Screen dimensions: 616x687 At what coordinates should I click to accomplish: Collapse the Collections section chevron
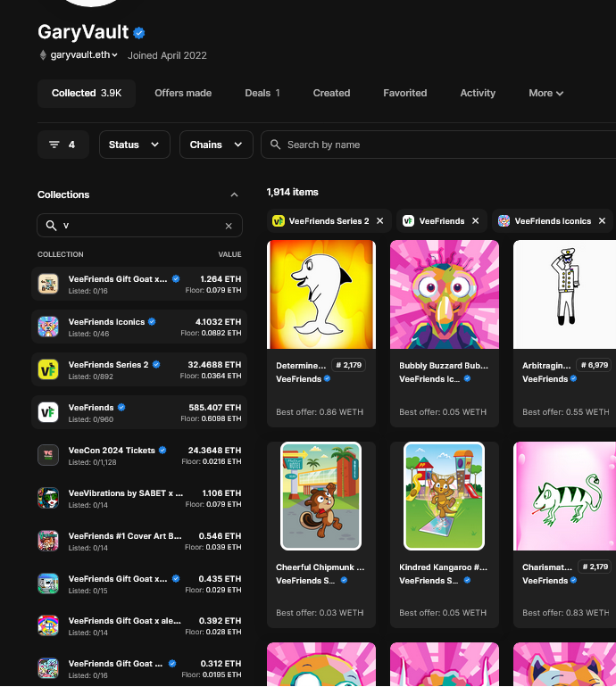(x=234, y=195)
